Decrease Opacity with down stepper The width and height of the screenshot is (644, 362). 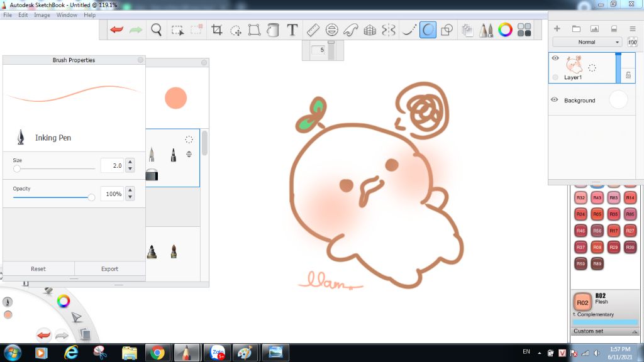130,197
